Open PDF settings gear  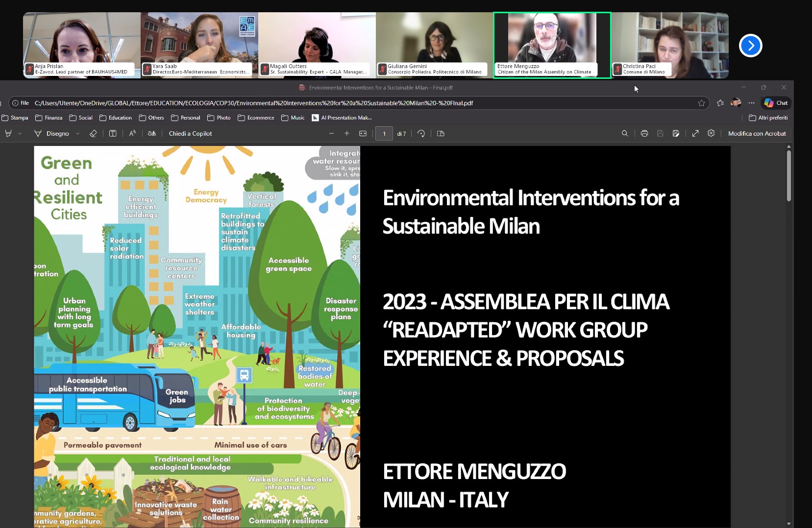pos(711,134)
